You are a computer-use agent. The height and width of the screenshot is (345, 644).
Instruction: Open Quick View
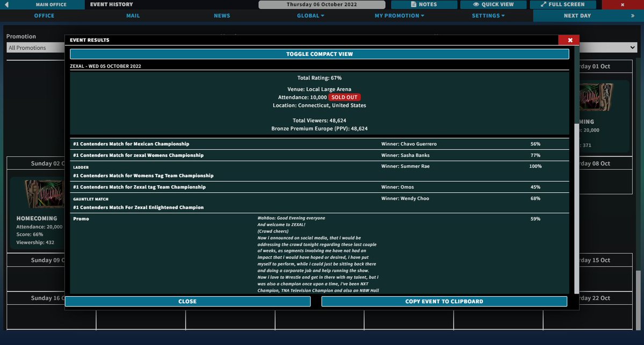coord(493,4)
